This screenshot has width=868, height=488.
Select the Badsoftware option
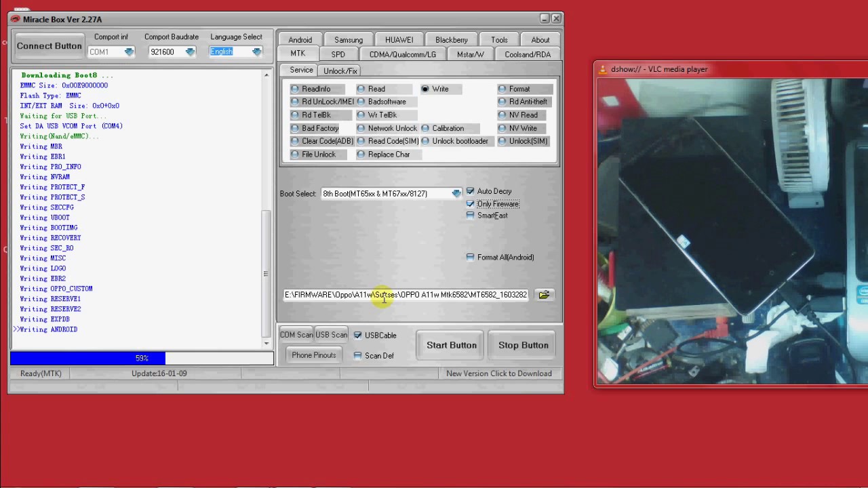[387, 102]
